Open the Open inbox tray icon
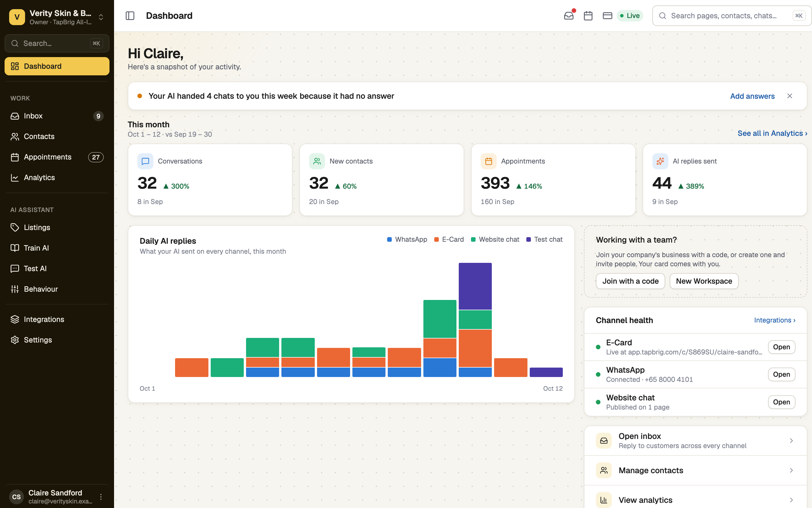The image size is (812, 508). pos(604,441)
